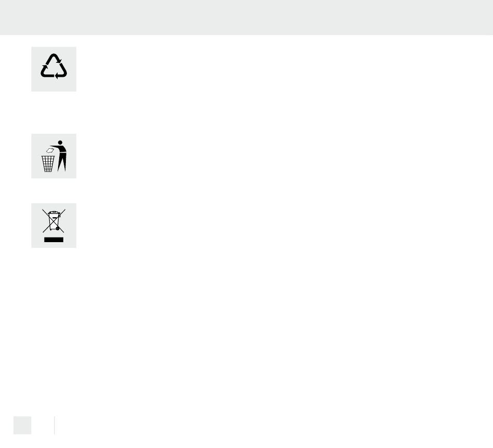Click the recycling arrows triangle symbol

tap(54, 66)
